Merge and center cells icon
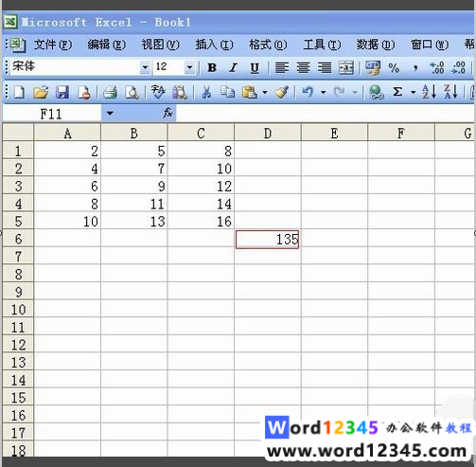476x467 pixels. pyautogui.click(x=346, y=68)
